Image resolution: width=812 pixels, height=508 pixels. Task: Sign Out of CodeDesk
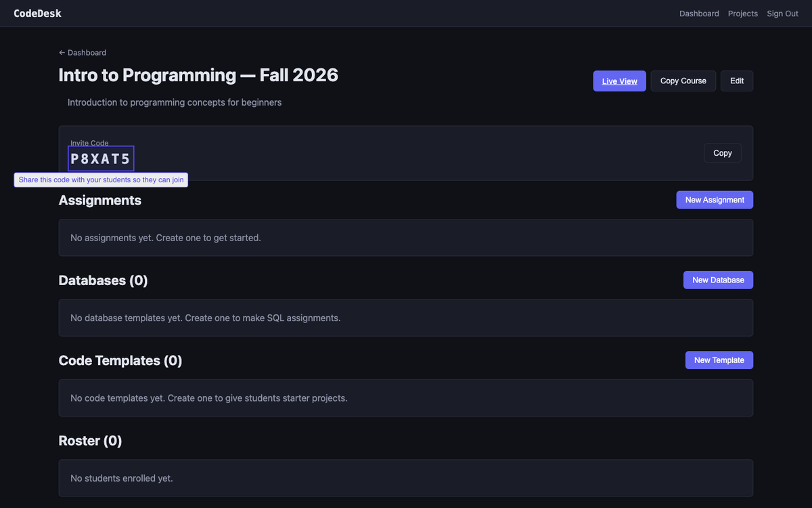[x=782, y=14]
